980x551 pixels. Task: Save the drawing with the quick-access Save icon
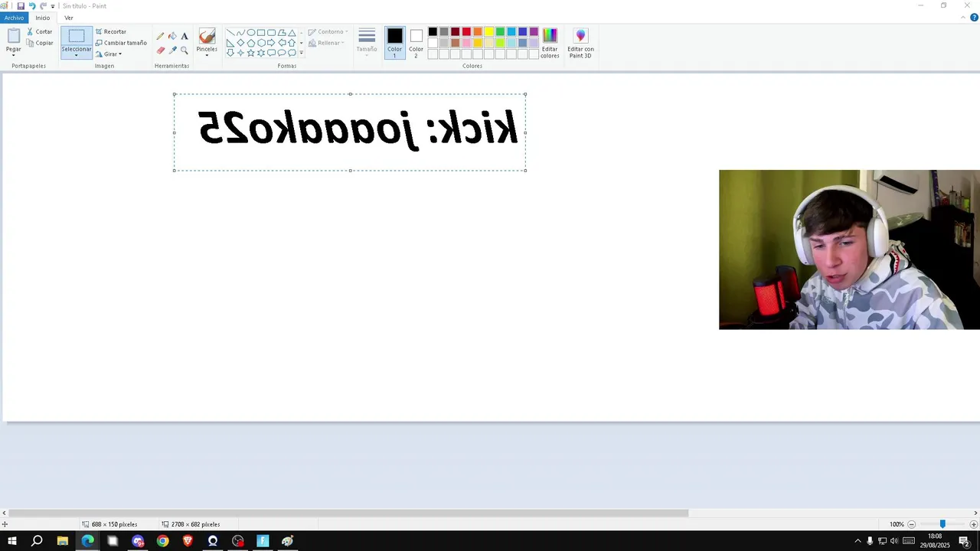[x=21, y=6]
